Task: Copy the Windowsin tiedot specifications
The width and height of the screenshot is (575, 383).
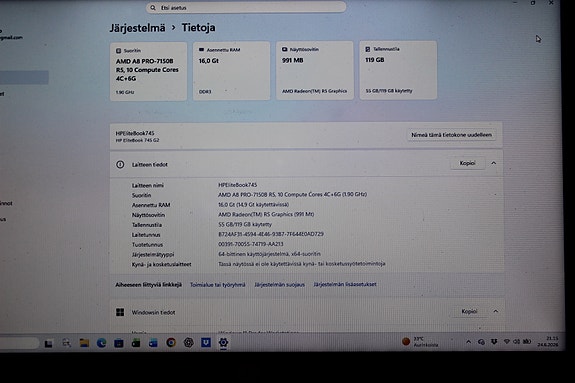Action: pyautogui.click(x=469, y=311)
